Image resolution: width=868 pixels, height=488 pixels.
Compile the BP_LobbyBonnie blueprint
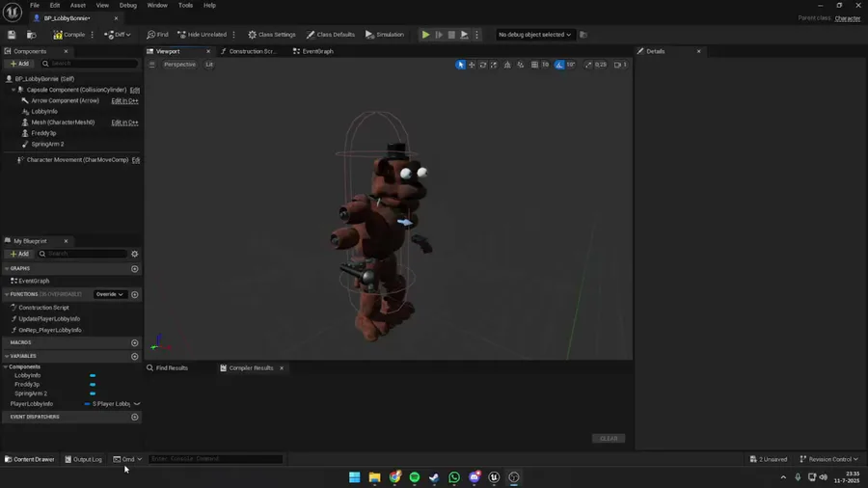(x=69, y=35)
